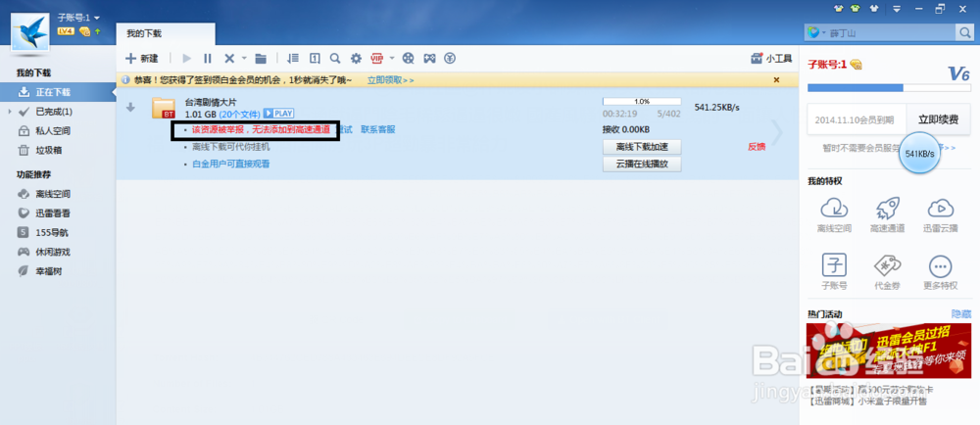This screenshot has height=425, width=980.
Task: Click the sort tasks toolbar icon
Action: click(292, 58)
